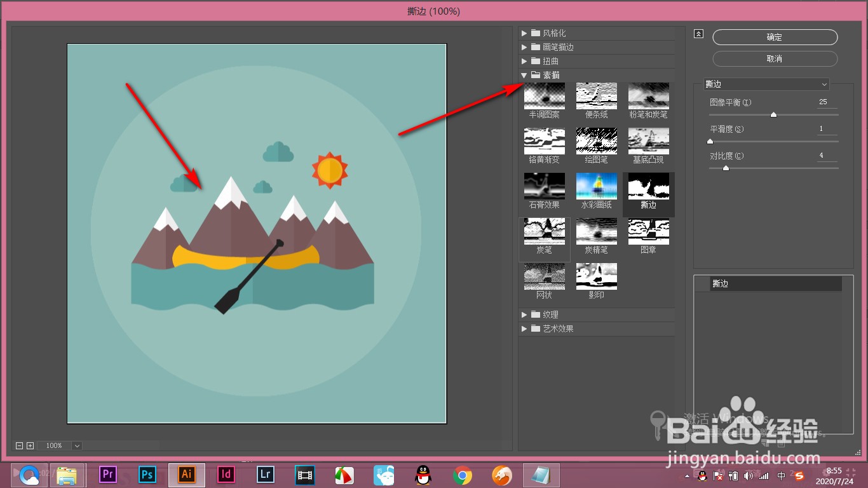
Task: Click the 取消 button
Action: pos(775,58)
